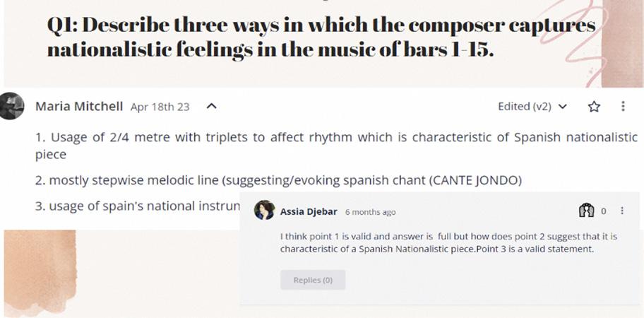644x318 pixels.
Task: Open the three-dot menu on Maria's post
Action: point(623,107)
